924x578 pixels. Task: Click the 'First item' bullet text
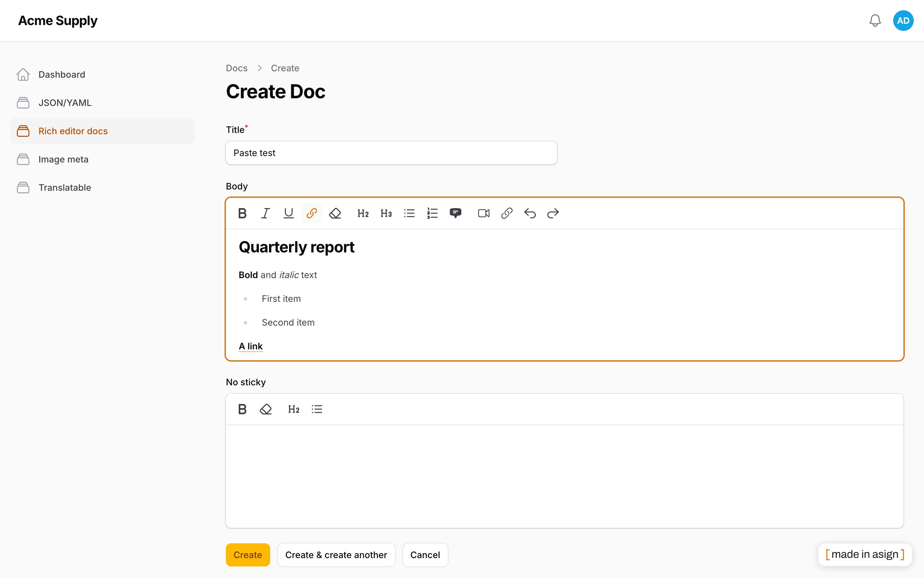(281, 299)
